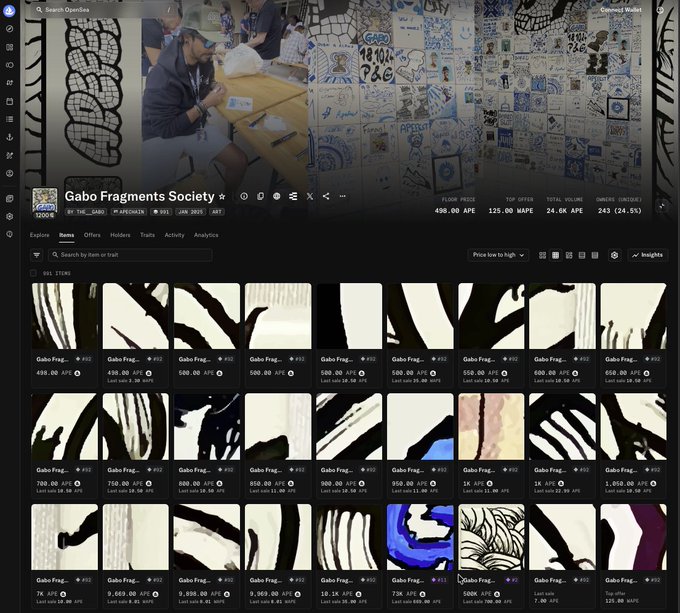Image resolution: width=680 pixels, height=613 pixels.
Task: Open the Settings gear icon in sidebar
Action: click(10, 216)
